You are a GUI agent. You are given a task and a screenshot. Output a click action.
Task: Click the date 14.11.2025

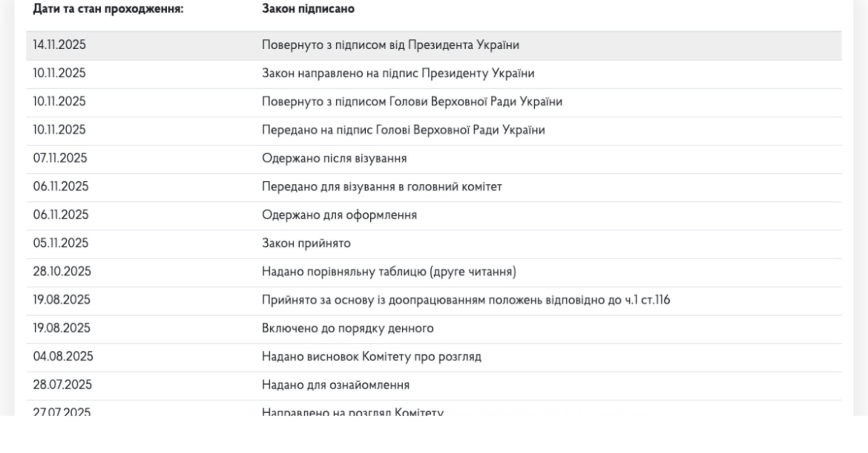click(x=59, y=45)
